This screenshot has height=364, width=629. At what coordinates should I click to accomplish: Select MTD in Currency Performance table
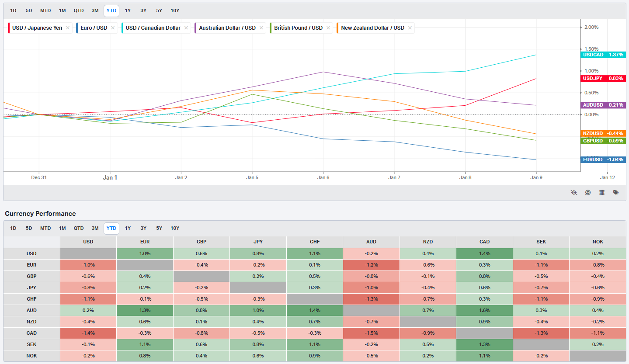tap(45, 228)
